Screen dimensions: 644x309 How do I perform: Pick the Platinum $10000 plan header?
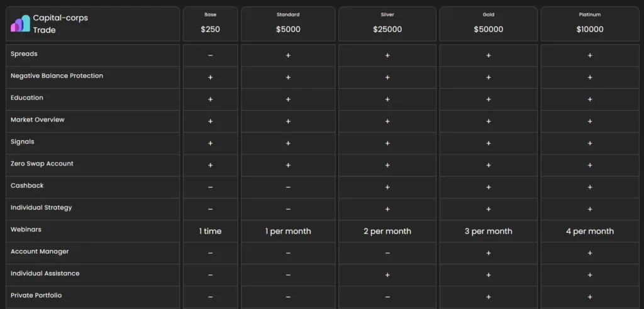(590, 24)
